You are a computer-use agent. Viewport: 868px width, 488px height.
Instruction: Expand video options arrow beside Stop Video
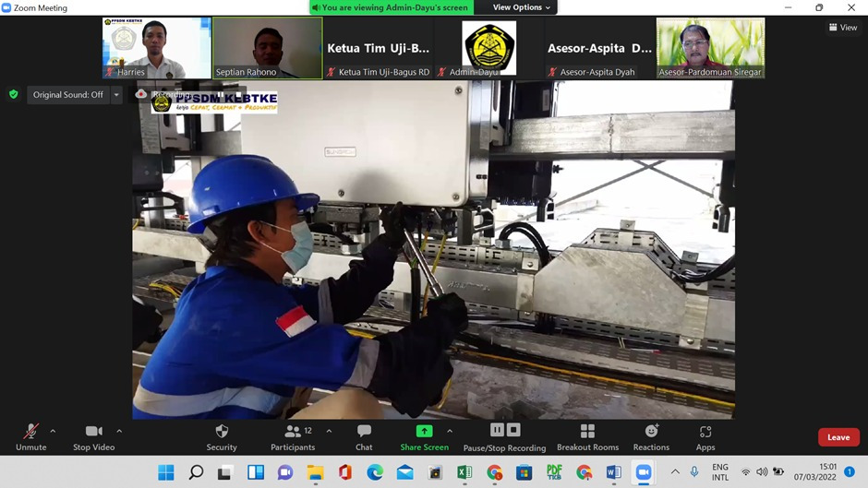pos(119,431)
